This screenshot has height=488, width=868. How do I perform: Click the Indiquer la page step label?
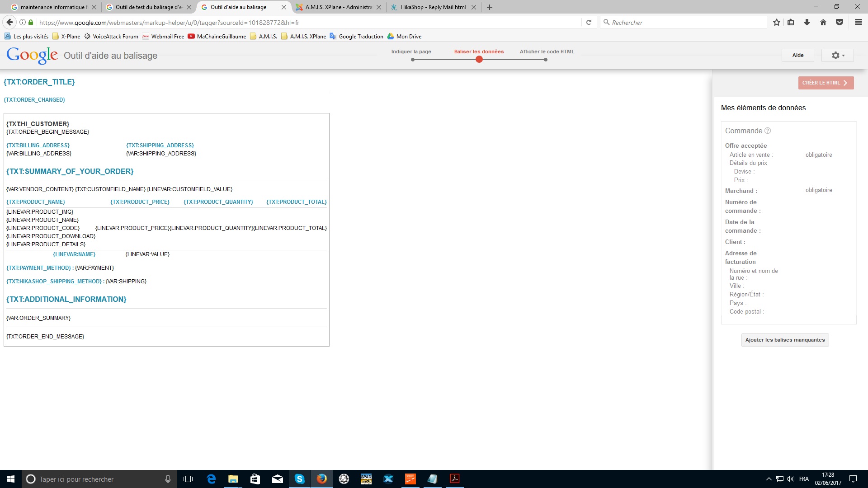tap(411, 52)
